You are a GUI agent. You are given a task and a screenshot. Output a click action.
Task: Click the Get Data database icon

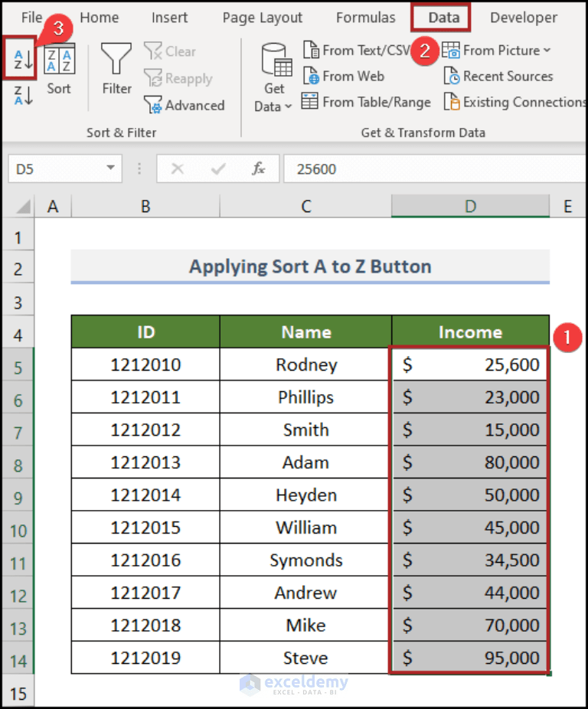click(276, 59)
